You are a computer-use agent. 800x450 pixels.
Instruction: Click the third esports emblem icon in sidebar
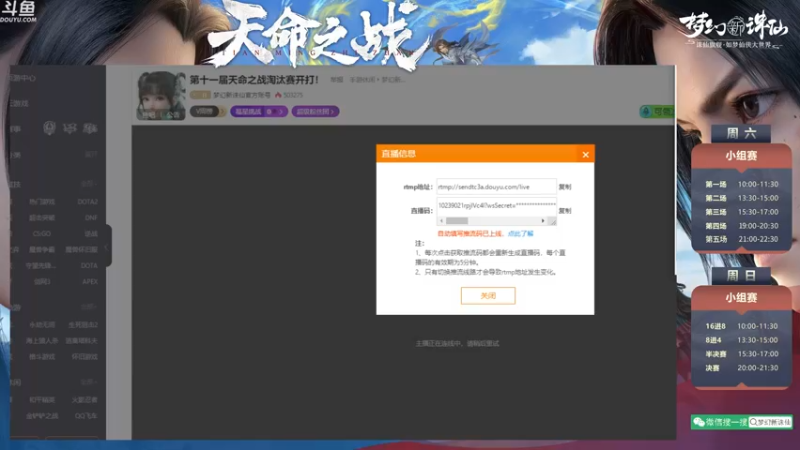(x=90, y=128)
